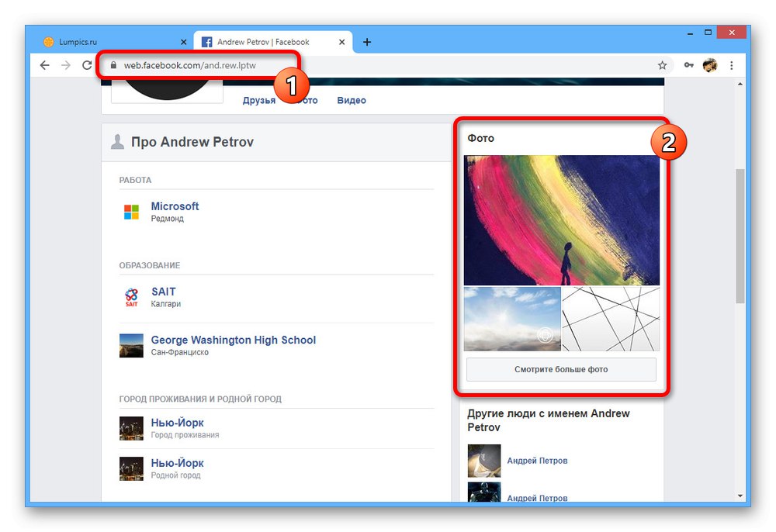Open the saved passwords key icon

pyautogui.click(x=688, y=65)
